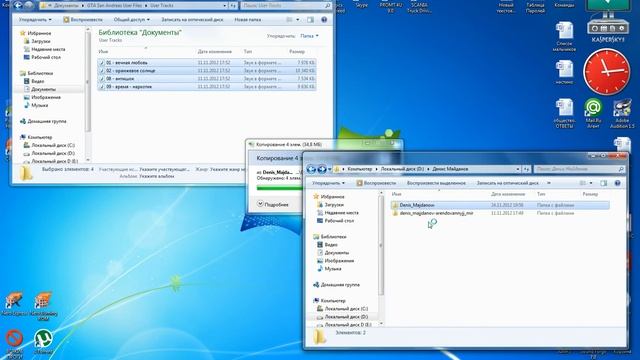Viewport: 640px width, 360px height.
Task: Select file 09 - время - наркотик
Action: pos(207,87)
